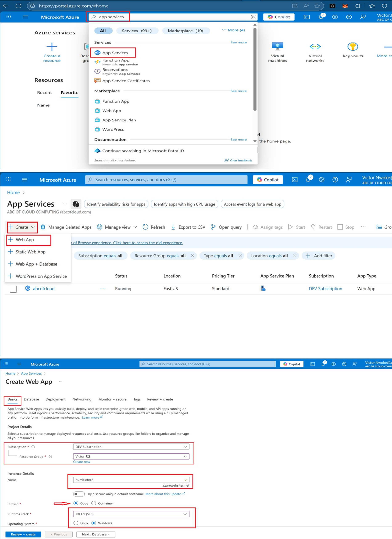The width and height of the screenshot is (392, 539).
Task: Click the favorites star in address bar
Action: coord(317,6)
